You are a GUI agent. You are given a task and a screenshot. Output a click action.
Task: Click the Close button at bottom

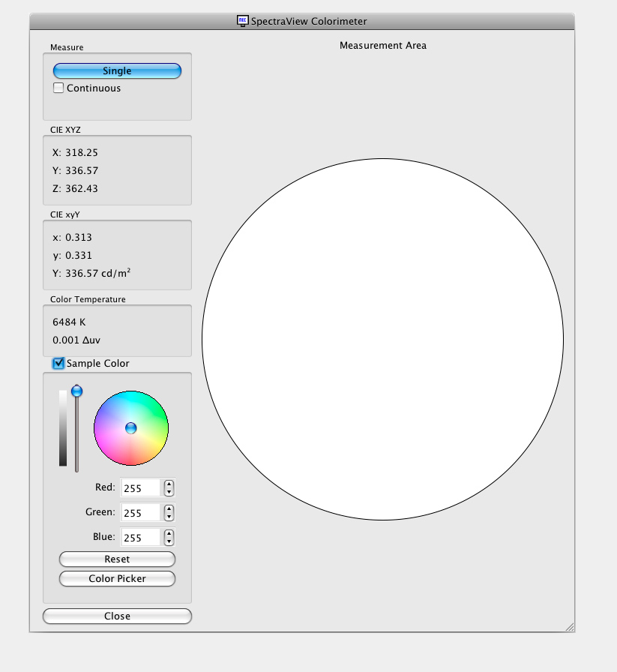[x=117, y=616]
